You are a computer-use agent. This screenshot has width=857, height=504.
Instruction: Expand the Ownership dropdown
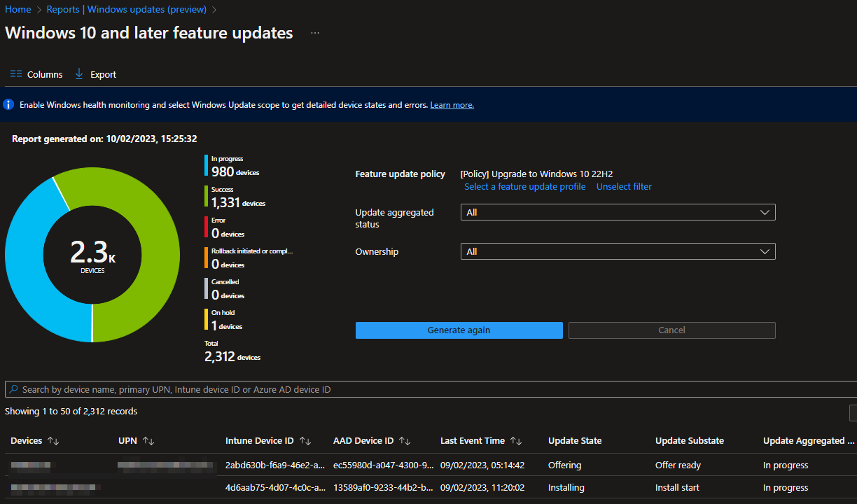click(618, 251)
